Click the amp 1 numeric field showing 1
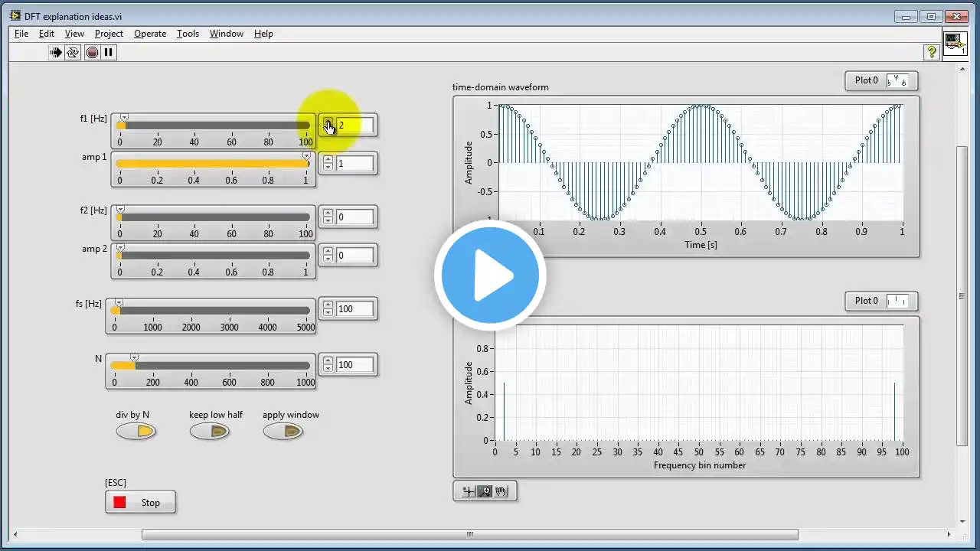The height and width of the screenshot is (551, 980). click(354, 163)
